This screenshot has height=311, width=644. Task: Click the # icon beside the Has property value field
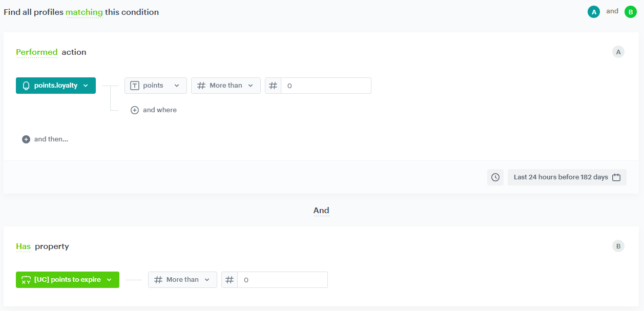(229, 280)
